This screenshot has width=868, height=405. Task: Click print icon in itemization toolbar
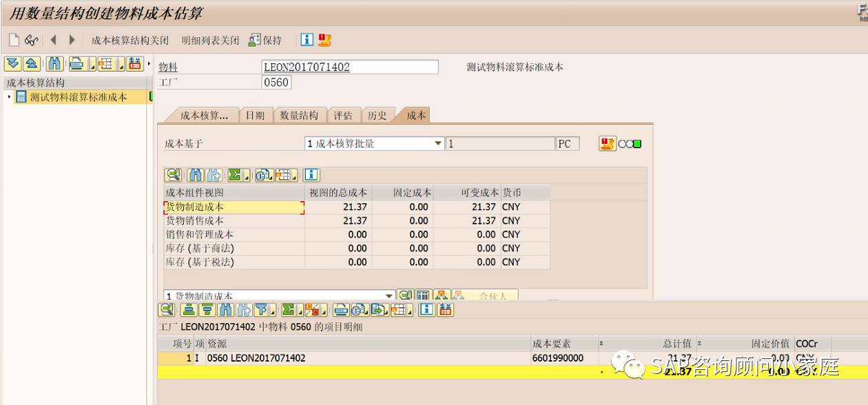coord(341,310)
